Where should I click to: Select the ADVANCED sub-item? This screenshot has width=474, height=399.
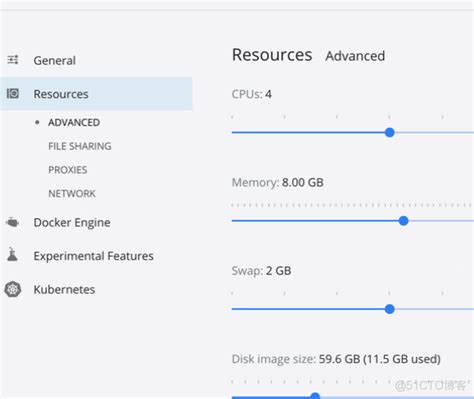(x=74, y=122)
